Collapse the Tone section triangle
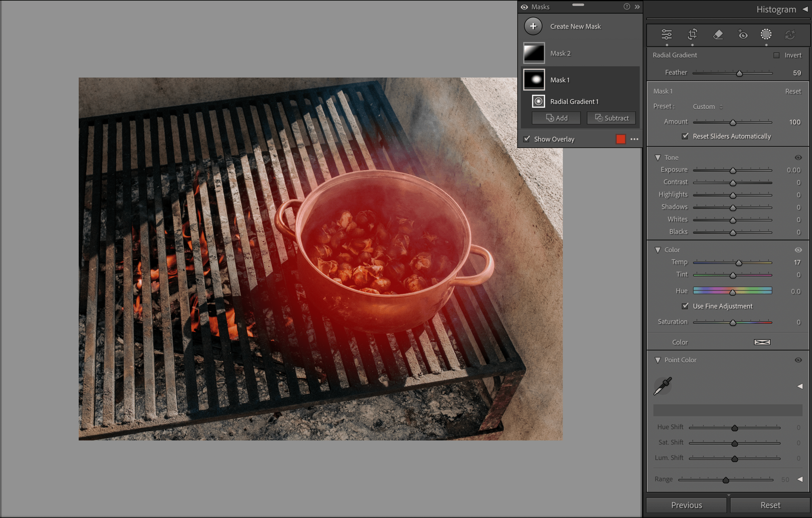Image resolution: width=812 pixels, height=518 pixels. [x=658, y=157]
